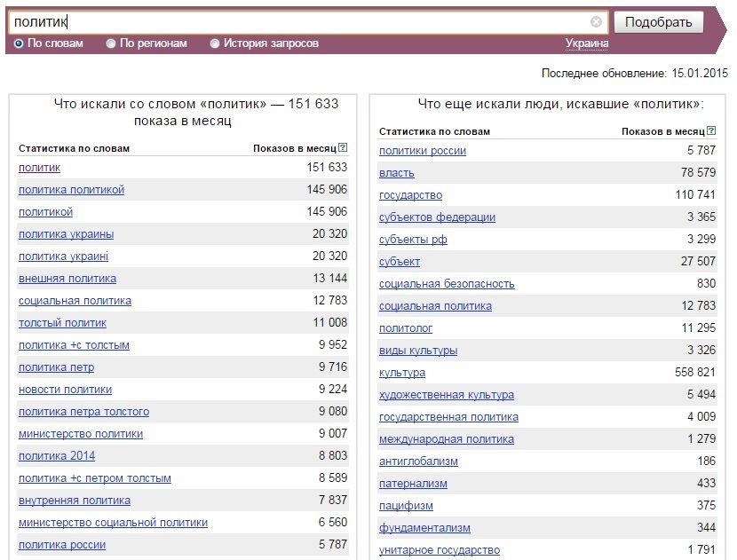
Task: Open the 'внутренняя политика' link
Action: click(75, 501)
